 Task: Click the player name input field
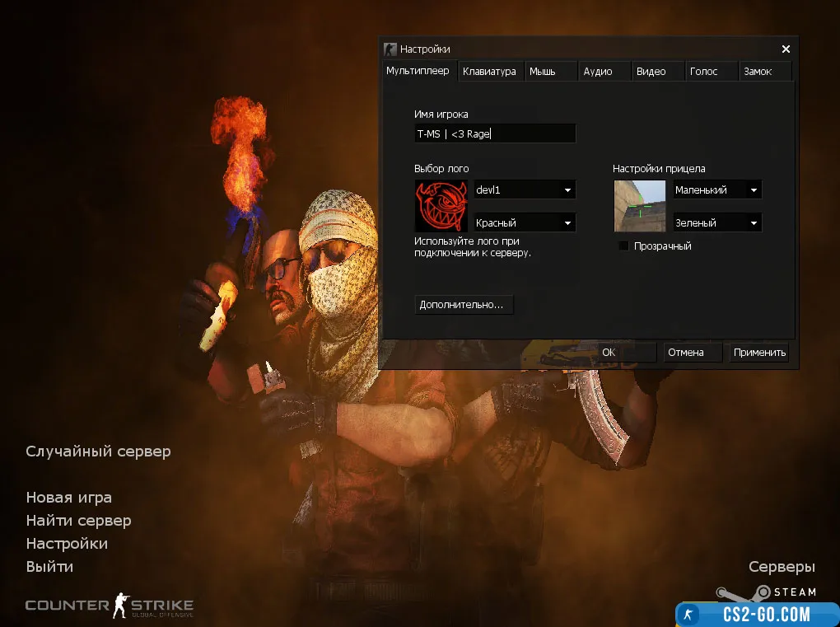[x=494, y=133]
